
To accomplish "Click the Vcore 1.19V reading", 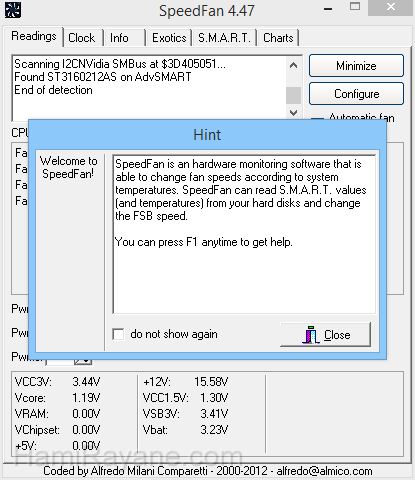I will tap(57, 398).
